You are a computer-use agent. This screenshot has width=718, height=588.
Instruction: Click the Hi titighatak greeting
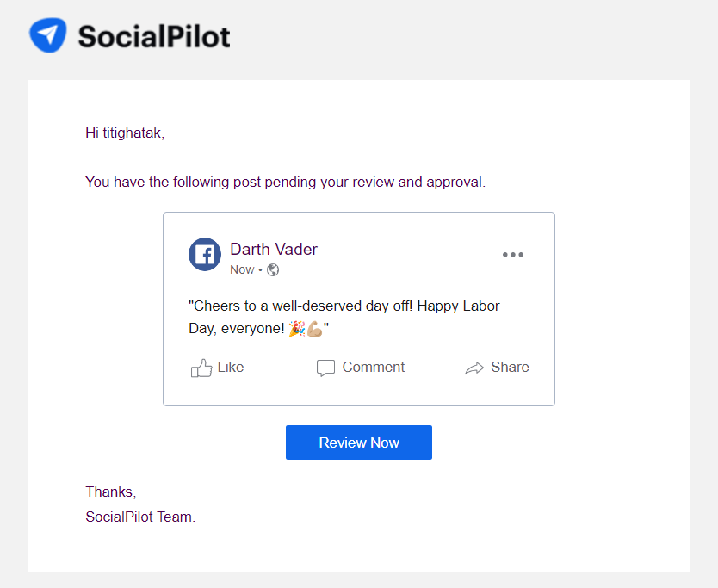(125, 133)
